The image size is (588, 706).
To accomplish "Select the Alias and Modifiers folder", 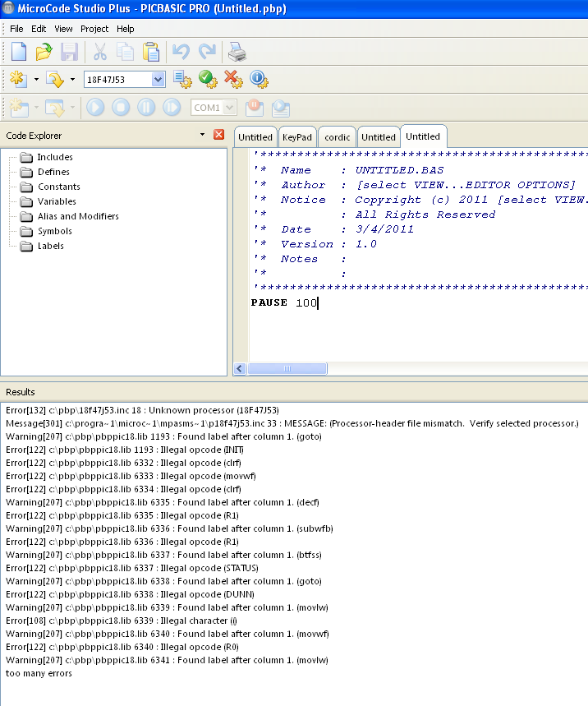I will click(x=78, y=216).
